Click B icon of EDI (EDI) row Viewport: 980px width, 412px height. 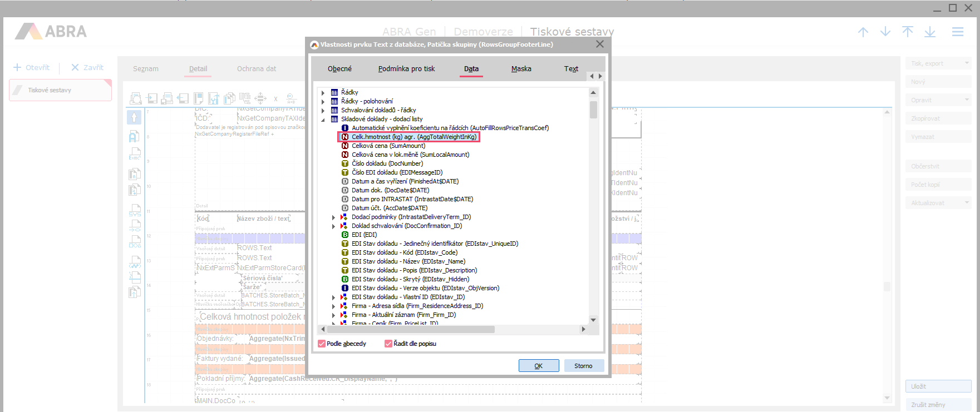click(345, 235)
